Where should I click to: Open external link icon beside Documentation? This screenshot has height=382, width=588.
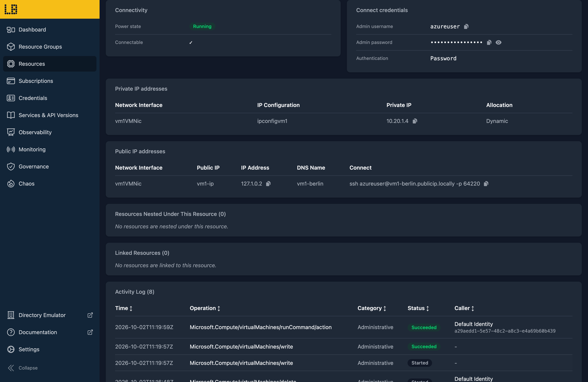pyautogui.click(x=90, y=332)
